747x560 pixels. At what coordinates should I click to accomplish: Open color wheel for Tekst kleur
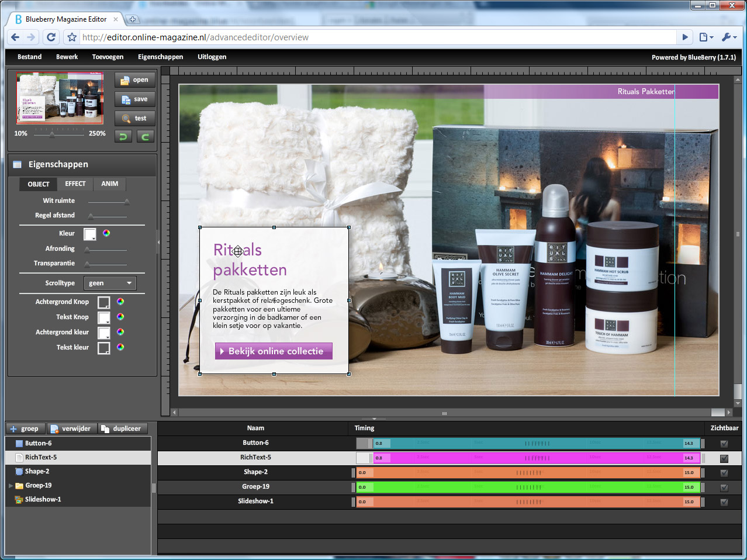point(120,347)
